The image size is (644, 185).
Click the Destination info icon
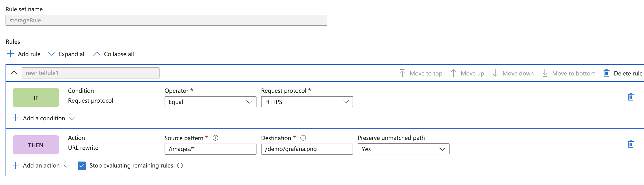pyautogui.click(x=303, y=138)
